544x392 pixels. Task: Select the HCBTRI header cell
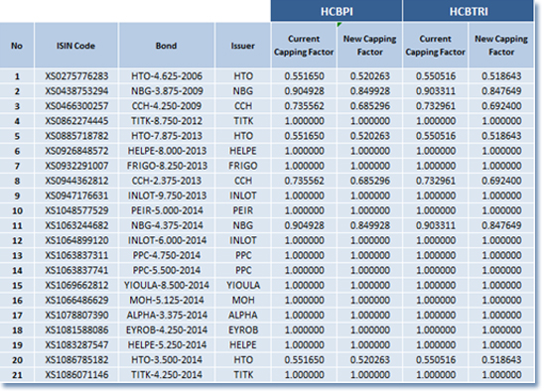click(469, 11)
